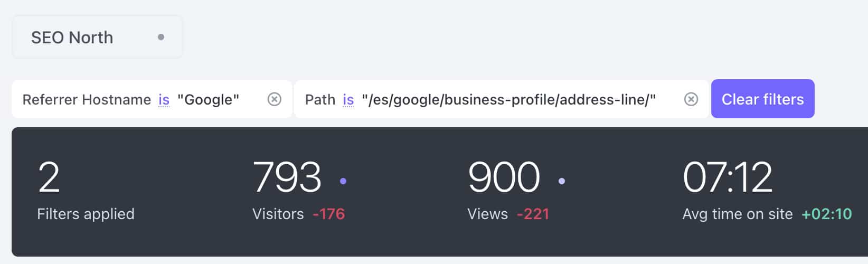The height and width of the screenshot is (264, 868).
Task: Remove the Referrer Hostname filter
Action: [275, 99]
